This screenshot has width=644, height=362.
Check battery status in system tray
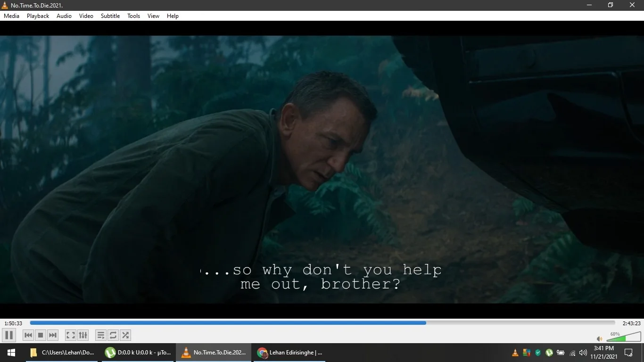(x=561, y=353)
